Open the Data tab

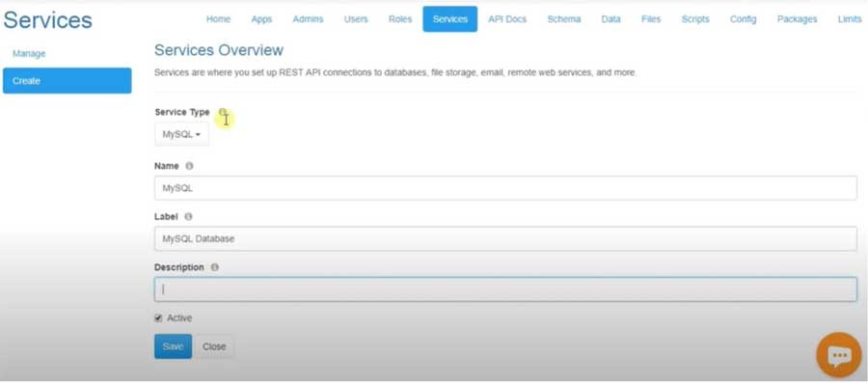pyautogui.click(x=610, y=19)
